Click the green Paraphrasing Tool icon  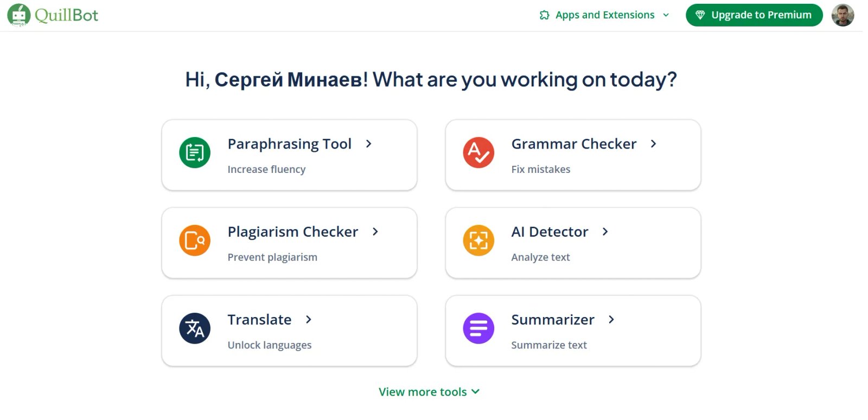coord(195,153)
